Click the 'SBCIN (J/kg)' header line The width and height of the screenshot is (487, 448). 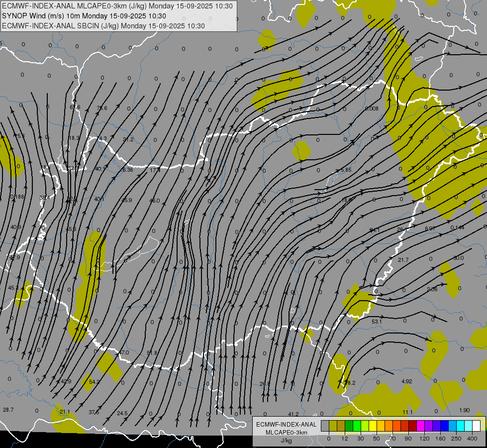103,26
